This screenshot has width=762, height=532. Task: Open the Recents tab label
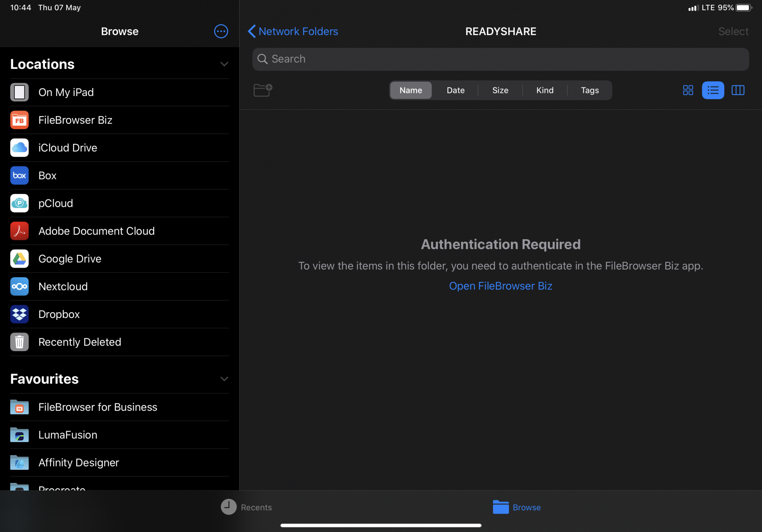[x=256, y=507]
